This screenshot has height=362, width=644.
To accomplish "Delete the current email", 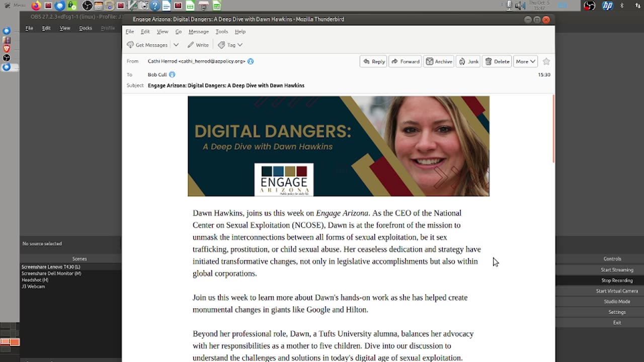I will 497,61.
